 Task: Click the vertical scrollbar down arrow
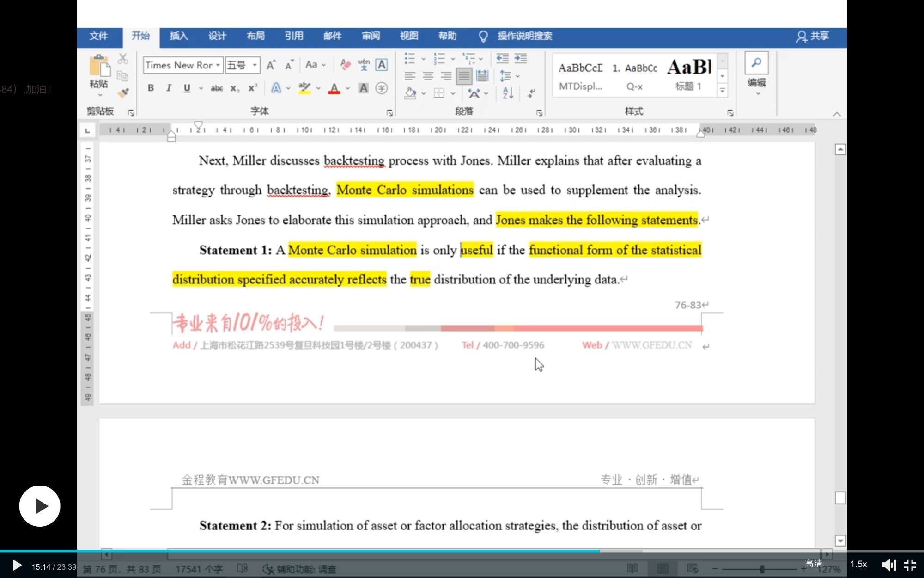(x=840, y=540)
